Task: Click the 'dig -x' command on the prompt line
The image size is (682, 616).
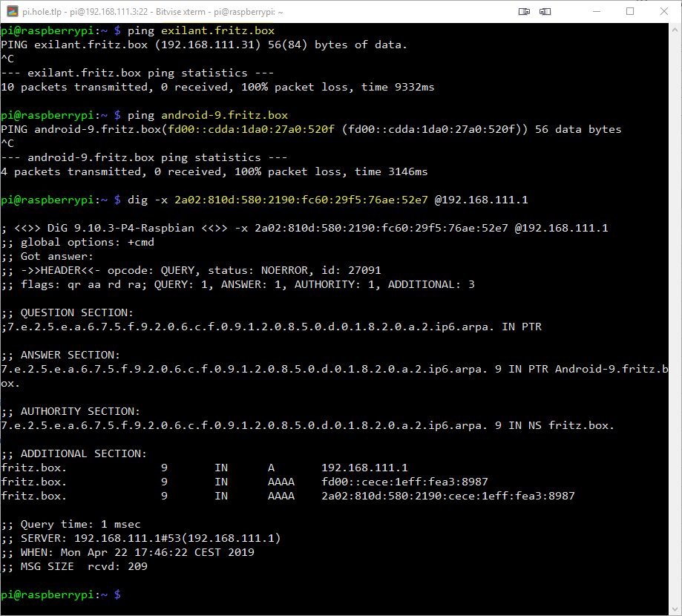Action: click(x=148, y=200)
